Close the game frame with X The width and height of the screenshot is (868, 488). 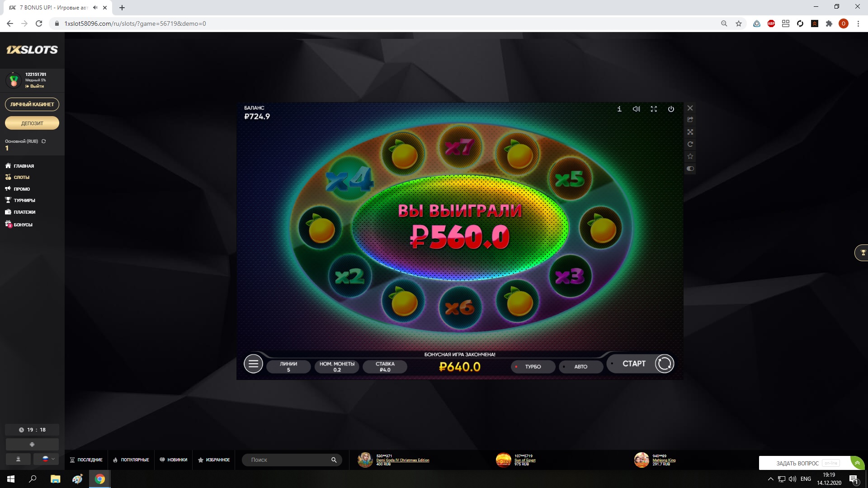point(690,108)
